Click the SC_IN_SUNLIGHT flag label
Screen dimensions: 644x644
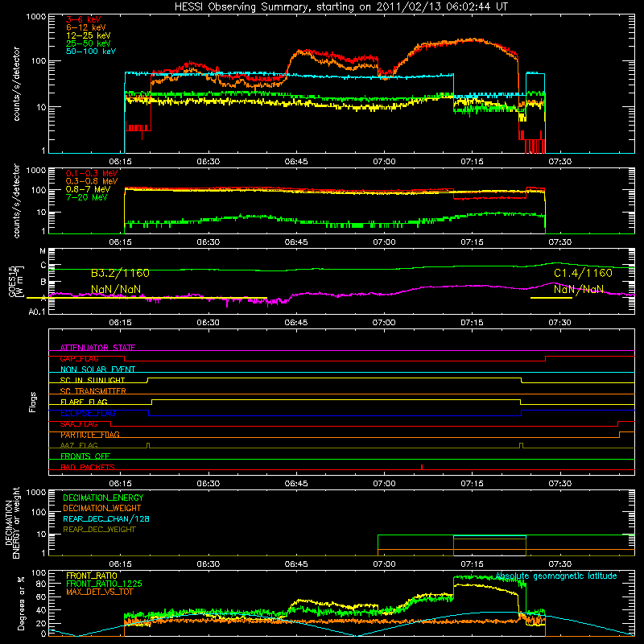pyautogui.click(x=93, y=380)
